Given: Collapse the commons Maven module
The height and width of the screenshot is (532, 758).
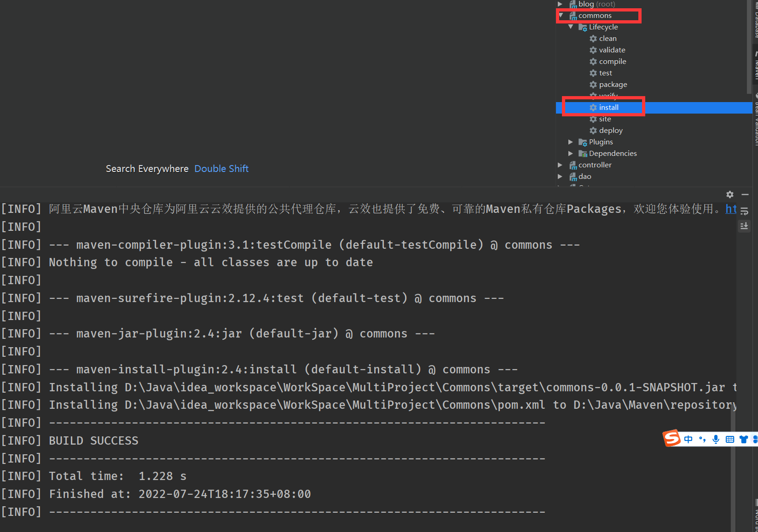Looking at the screenshot, I should click(561, 16).
